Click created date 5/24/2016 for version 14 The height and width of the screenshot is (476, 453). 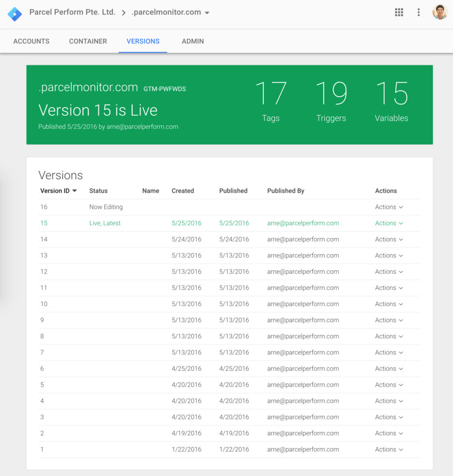pyautogui.click(x=187, y=240)
